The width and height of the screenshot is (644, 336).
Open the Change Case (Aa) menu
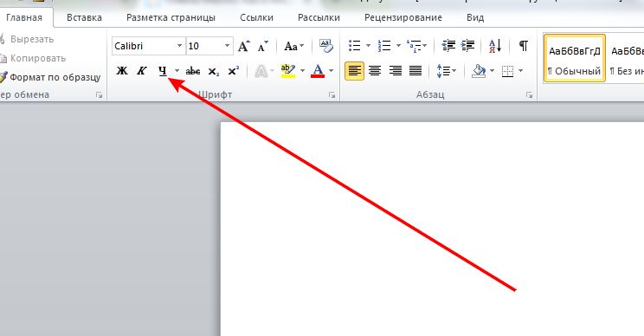pyautogui.click(x=294, y=46)
